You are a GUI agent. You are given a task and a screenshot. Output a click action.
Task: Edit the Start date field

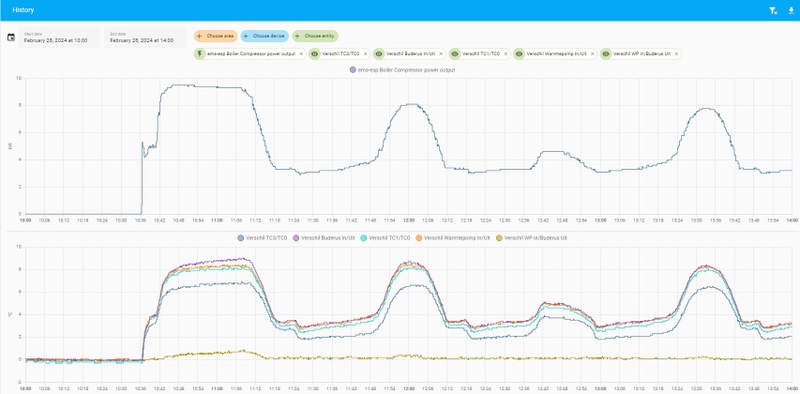[59, 37]
